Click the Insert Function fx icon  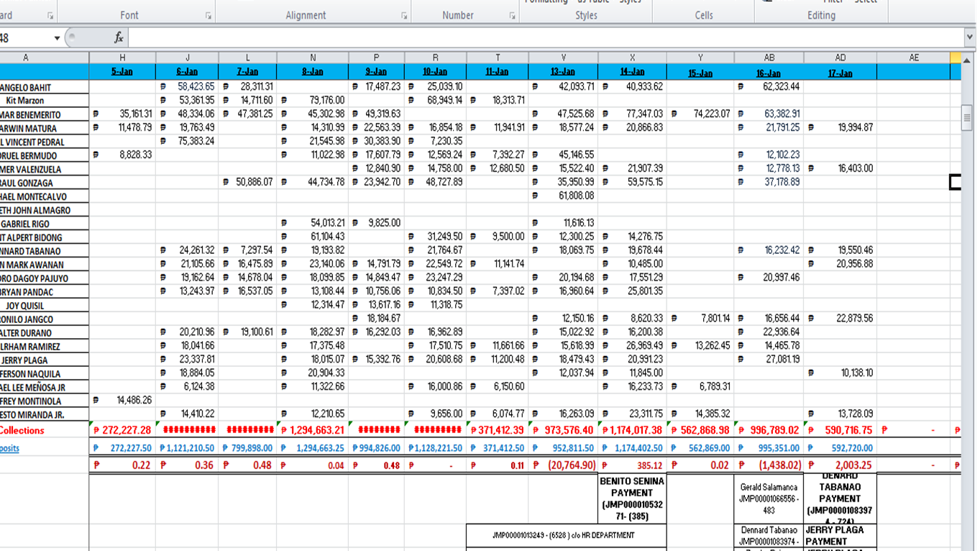point(119,37)
